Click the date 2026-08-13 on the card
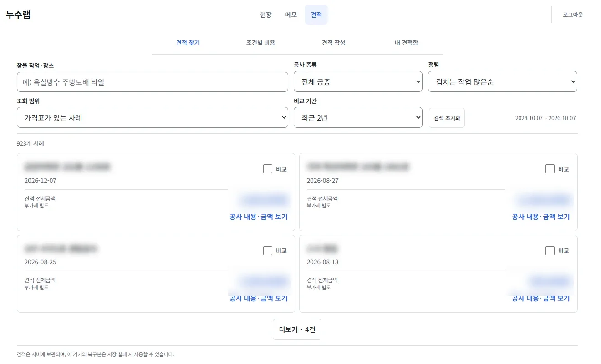The width and height of the screenshot is (601, 364). click(x=323, y=262)
